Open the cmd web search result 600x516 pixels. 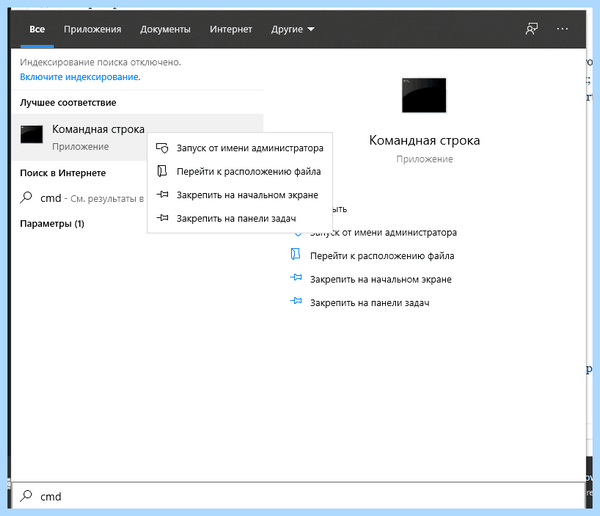pyautogui.click(x=80, y=198)
